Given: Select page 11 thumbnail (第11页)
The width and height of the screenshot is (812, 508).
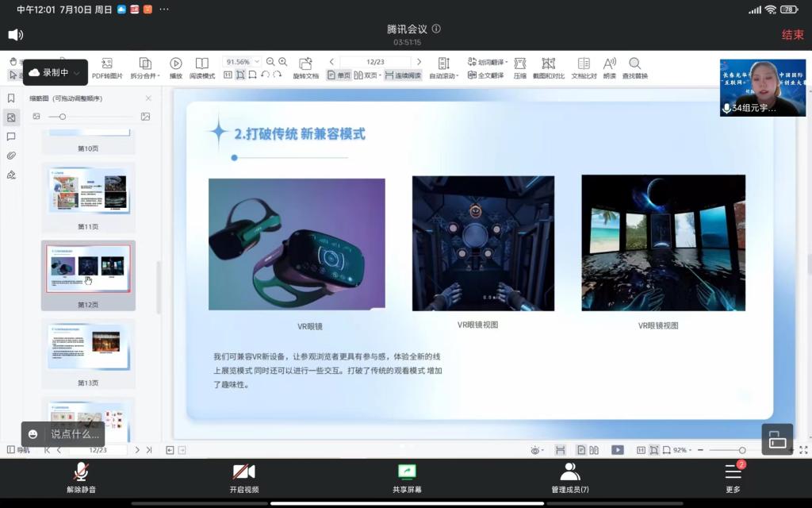Looking at the screenshot, I should (x=89, y=197).
